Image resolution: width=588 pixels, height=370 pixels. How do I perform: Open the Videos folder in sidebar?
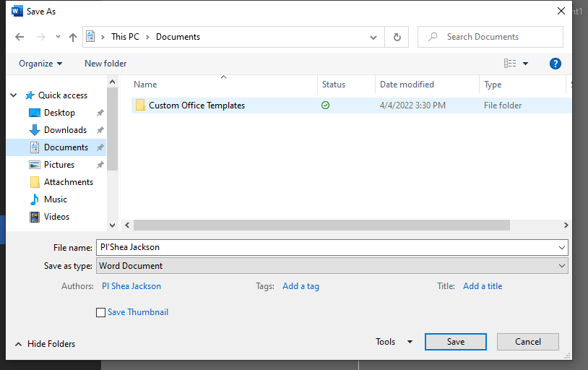pyautogui.click(x=56, y=217)
